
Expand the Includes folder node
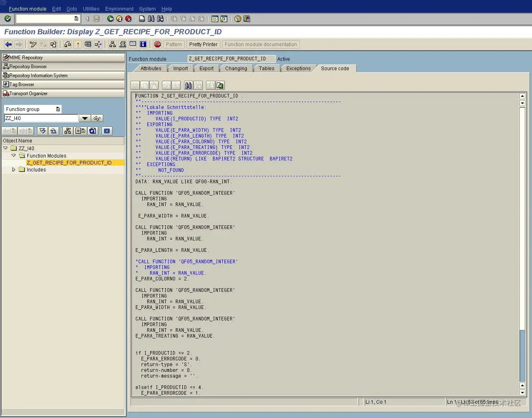pyautogui.click(x=13, y=169)
